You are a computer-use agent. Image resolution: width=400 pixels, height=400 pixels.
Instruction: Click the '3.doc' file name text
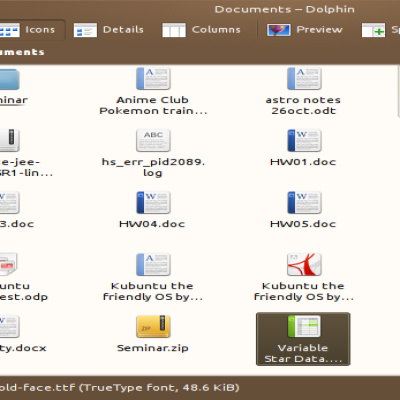17,224
